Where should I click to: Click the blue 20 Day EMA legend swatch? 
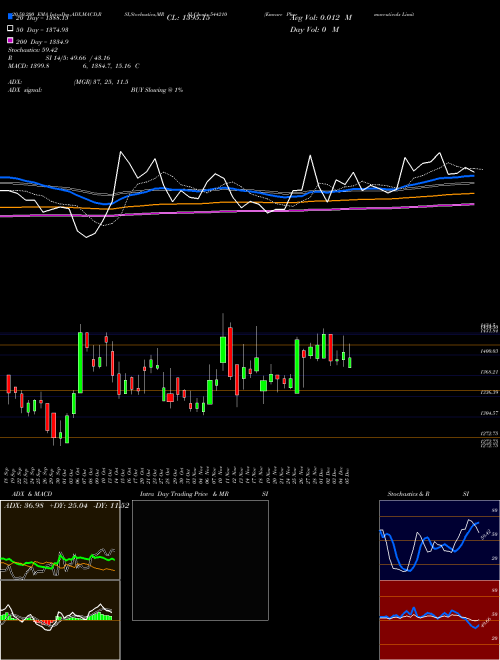tap(10, 17)
